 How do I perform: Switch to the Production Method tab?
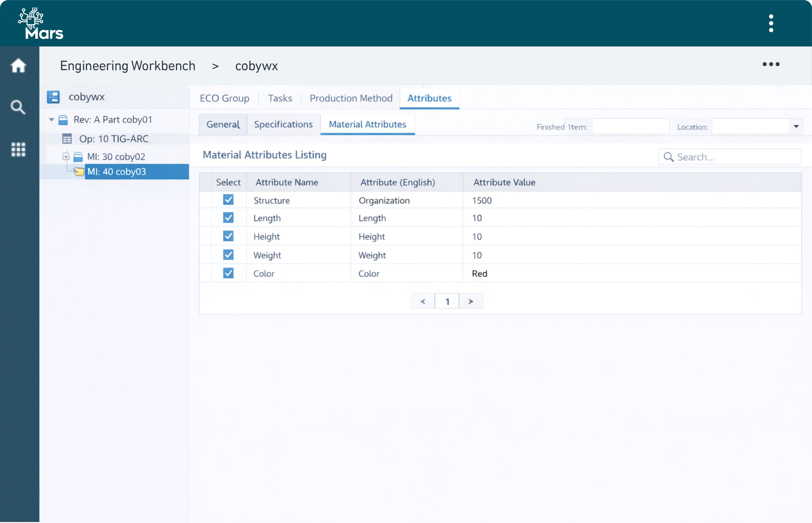coord(351,98)
